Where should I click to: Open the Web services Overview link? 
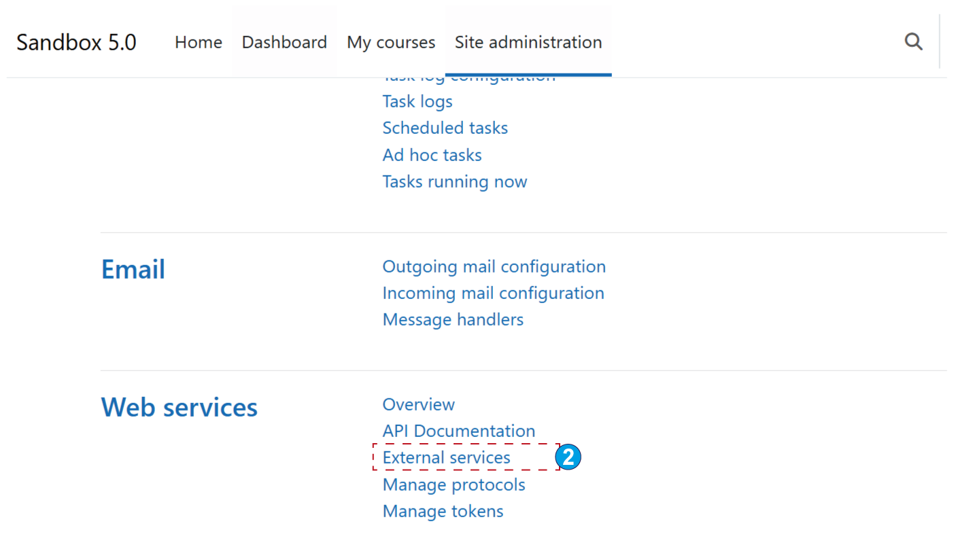click(418, 404)
